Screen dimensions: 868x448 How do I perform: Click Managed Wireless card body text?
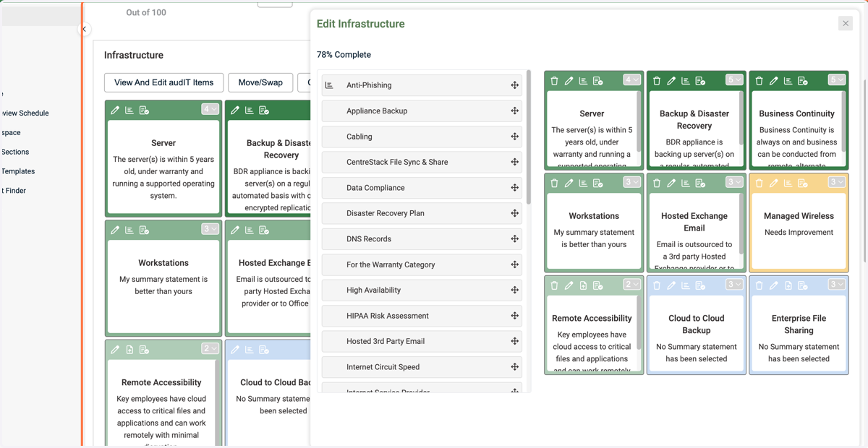click(799, 233)
